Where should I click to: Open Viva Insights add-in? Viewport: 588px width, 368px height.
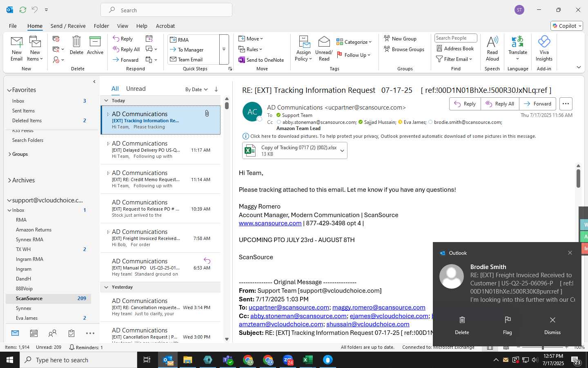tap(544, 49)
